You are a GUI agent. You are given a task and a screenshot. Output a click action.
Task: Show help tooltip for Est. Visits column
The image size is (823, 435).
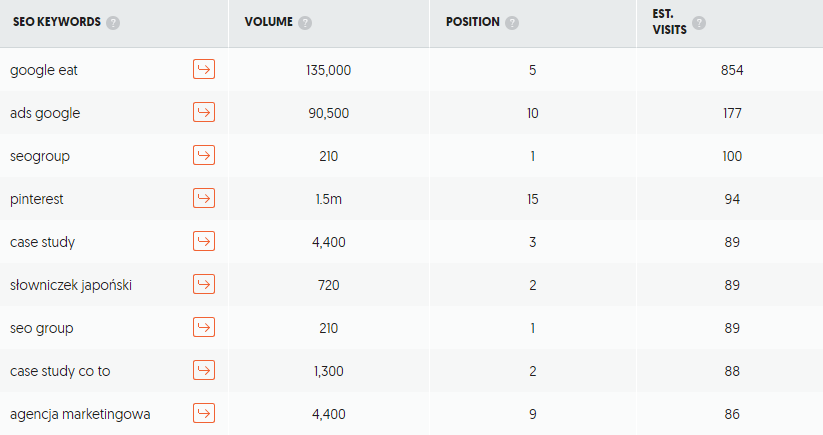[699, 23]
